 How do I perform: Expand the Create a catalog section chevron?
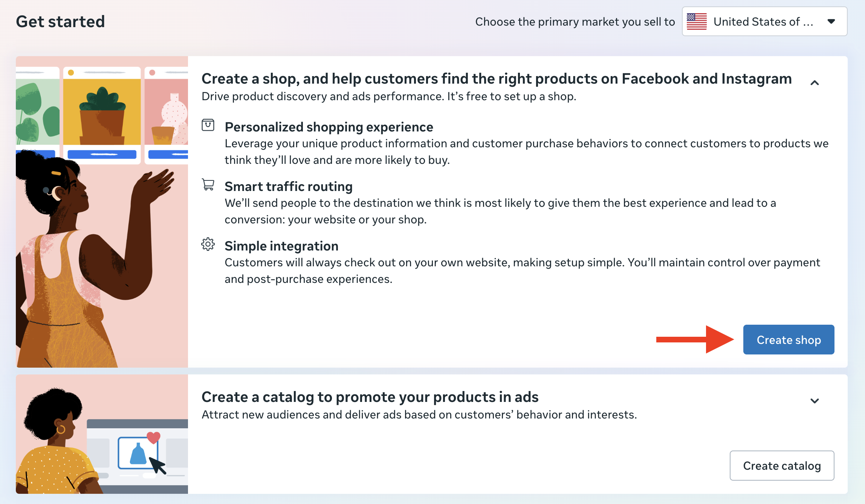tap(815, 401)
